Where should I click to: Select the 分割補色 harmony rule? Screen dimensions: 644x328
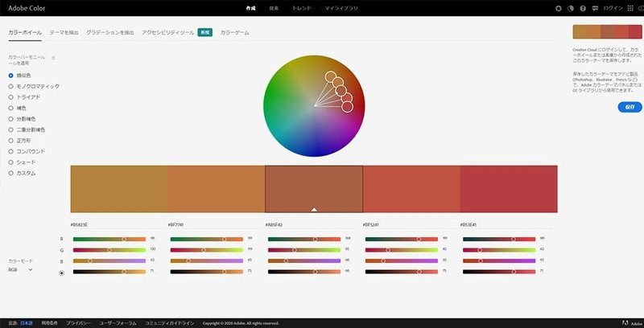click(x=22, y=119)
